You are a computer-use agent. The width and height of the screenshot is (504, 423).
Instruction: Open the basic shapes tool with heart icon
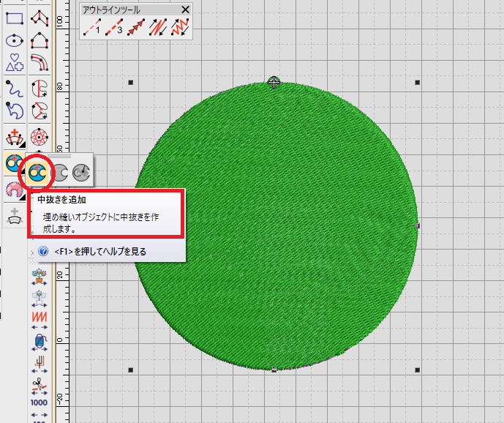click(x=15, y=62)
